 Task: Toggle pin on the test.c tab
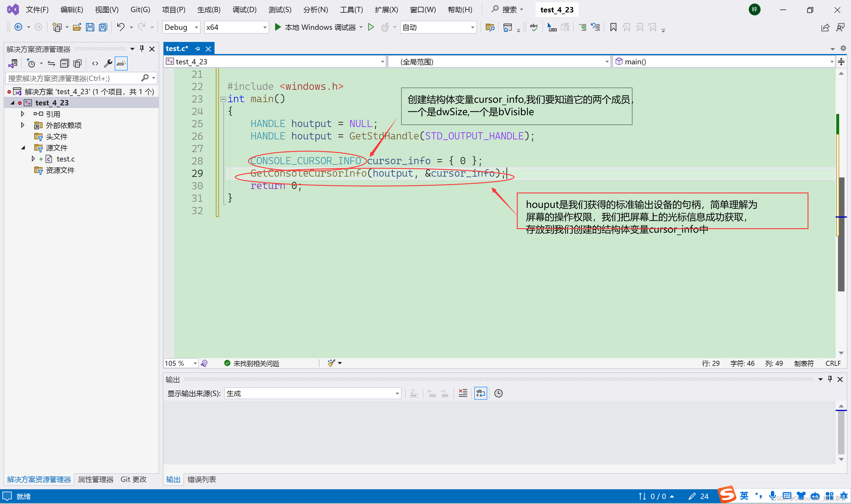pyautogui.click(x=197, y=49)
